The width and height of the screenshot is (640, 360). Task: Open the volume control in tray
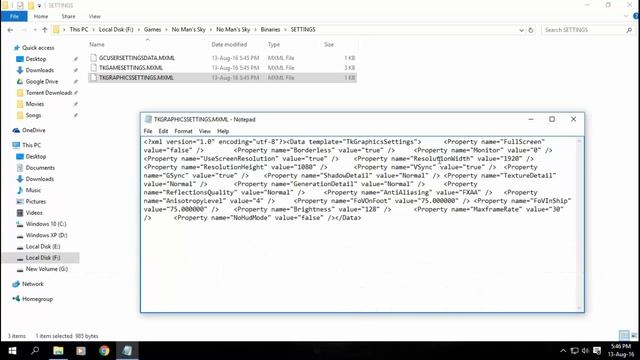coord(585,351)
